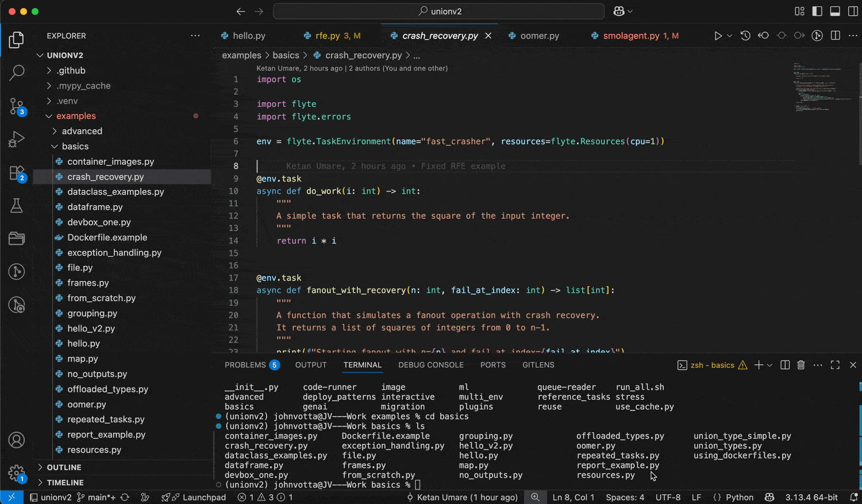Maximize the terminal panel size
Image resolution: width=862 pixels, height=504 pixels.
pos(835,365)
